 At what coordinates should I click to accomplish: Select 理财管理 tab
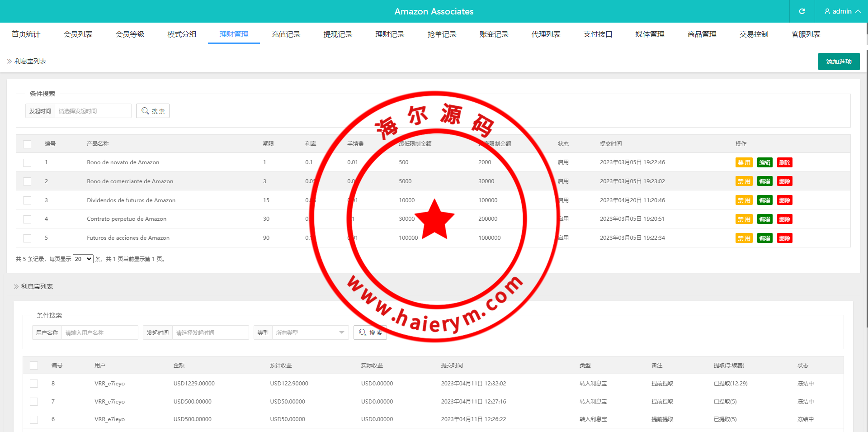pyautogui.click(x=234, y=34)
